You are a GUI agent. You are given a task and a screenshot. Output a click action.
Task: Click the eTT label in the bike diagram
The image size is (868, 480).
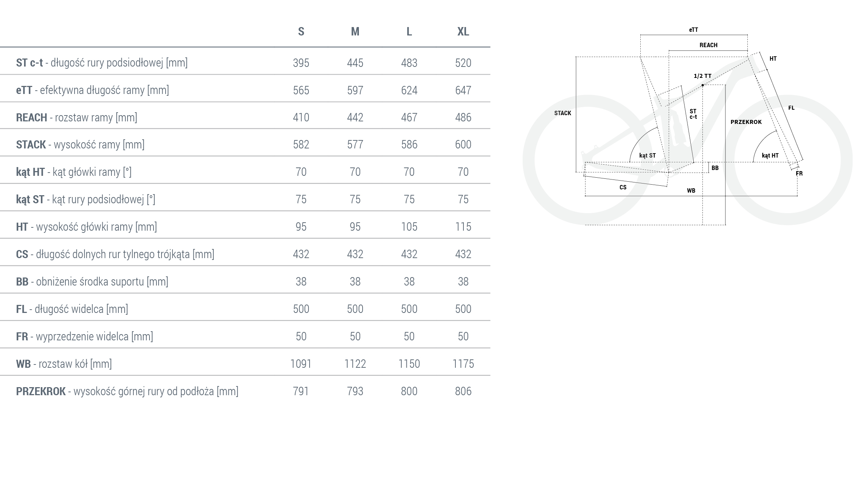click(693, 30)
